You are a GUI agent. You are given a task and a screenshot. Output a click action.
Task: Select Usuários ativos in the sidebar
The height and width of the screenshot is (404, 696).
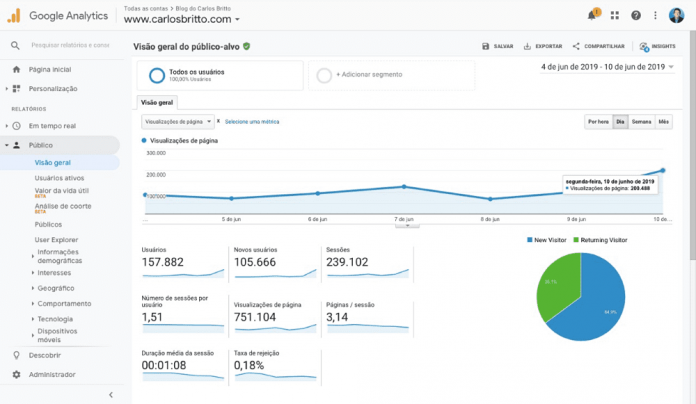(x=59, y=177)
